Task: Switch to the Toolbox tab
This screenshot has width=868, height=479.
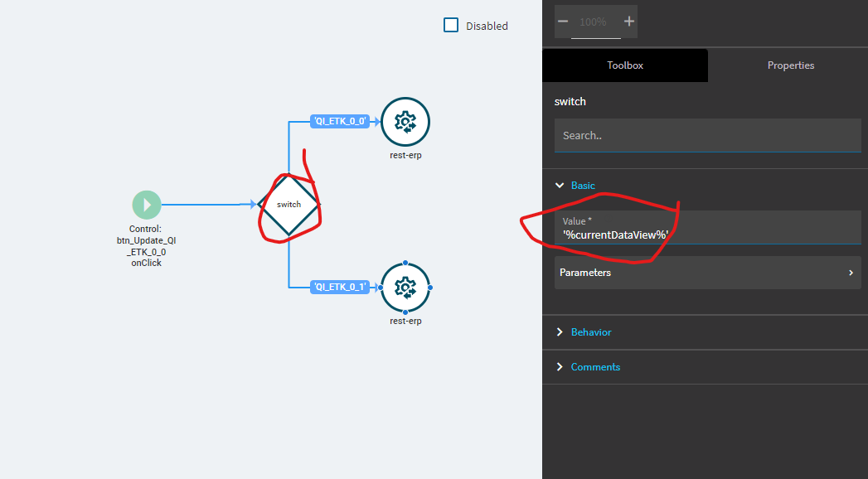Action: 625,65
